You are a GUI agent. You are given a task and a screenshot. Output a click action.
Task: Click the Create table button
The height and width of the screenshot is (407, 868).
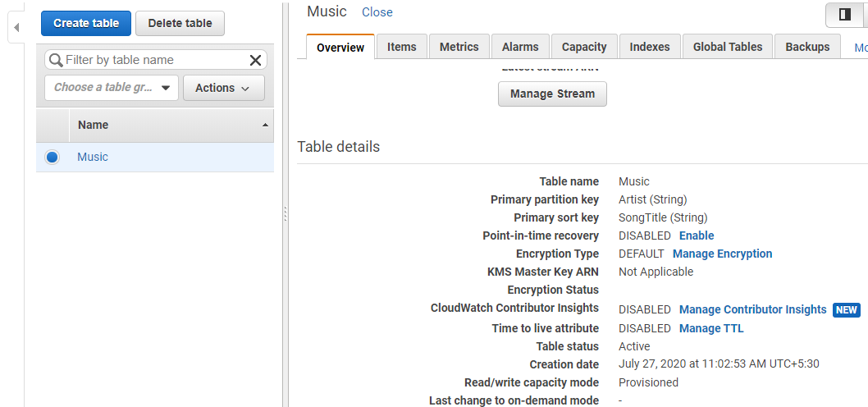pos(86,23)
